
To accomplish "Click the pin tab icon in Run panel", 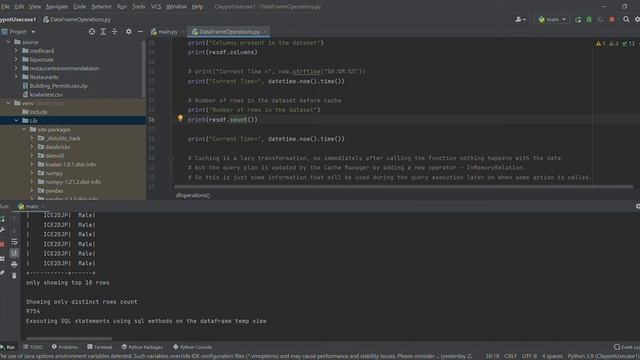I will coord(2,273).
